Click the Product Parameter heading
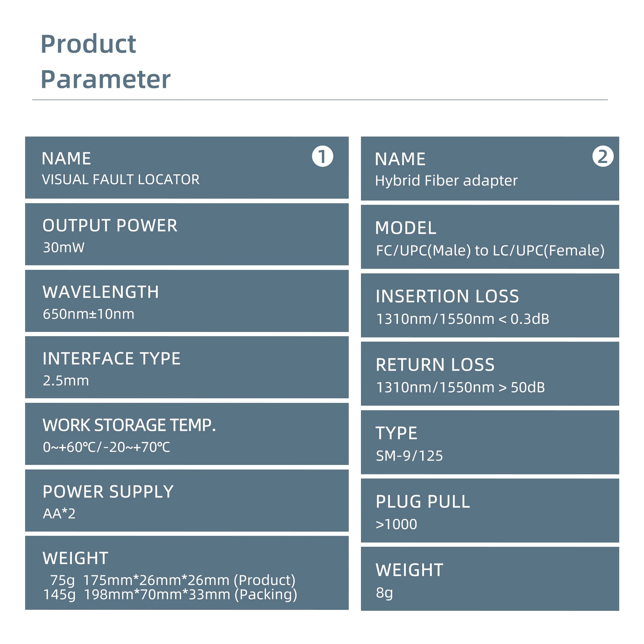Screen dimensions: 644x644 (105, 62)
